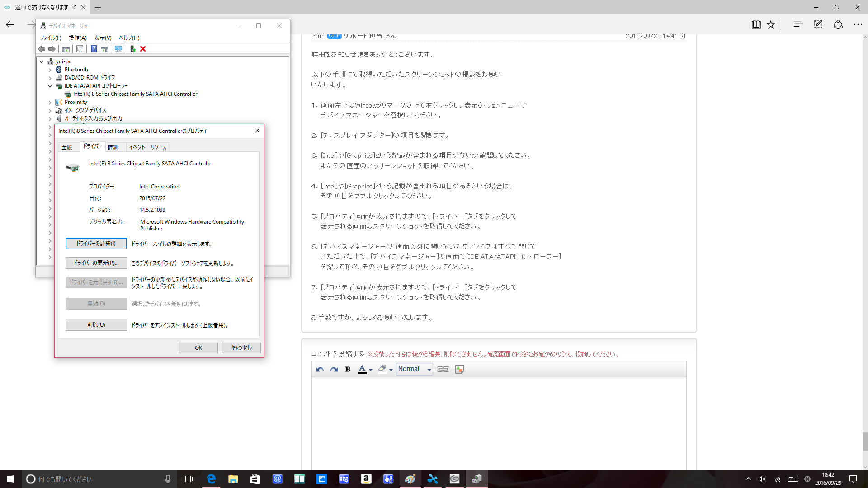Open the 操作(A) menu
This screenshot has height=488, width=868.
tap(77, 38)
